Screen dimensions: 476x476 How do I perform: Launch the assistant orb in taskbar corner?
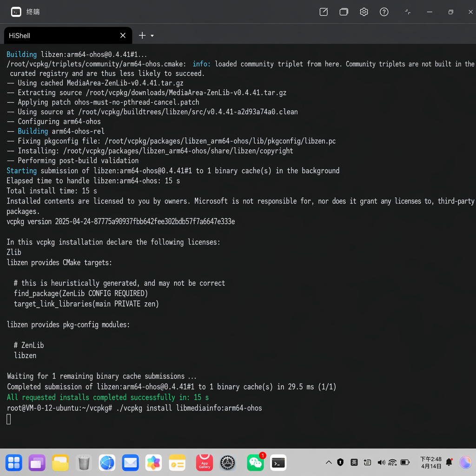(x=465, y=463)
